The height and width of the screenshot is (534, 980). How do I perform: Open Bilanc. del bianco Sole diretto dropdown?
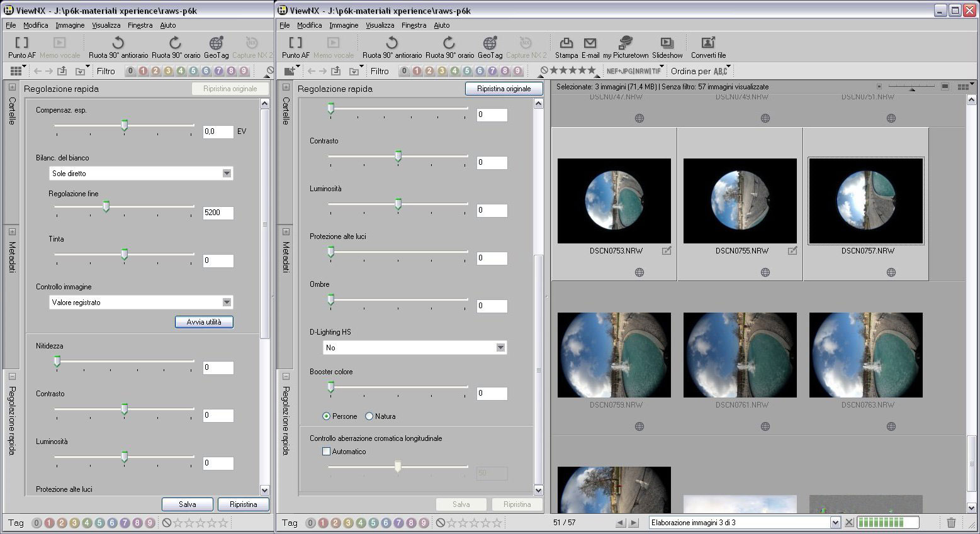tap(141, 173)
